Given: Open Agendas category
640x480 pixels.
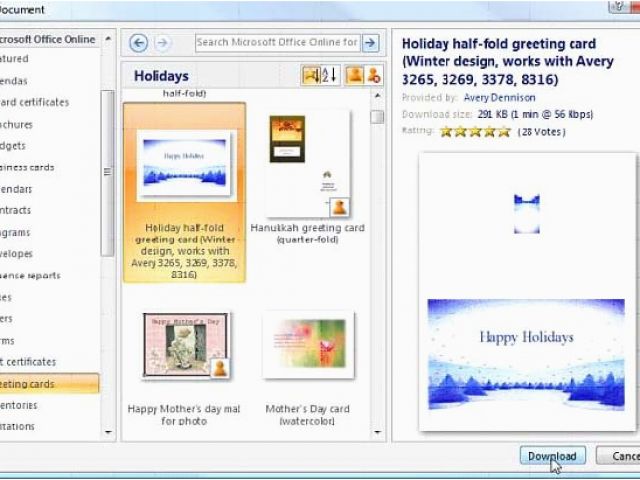Looking at the screenshot, I should coord(13,81).
